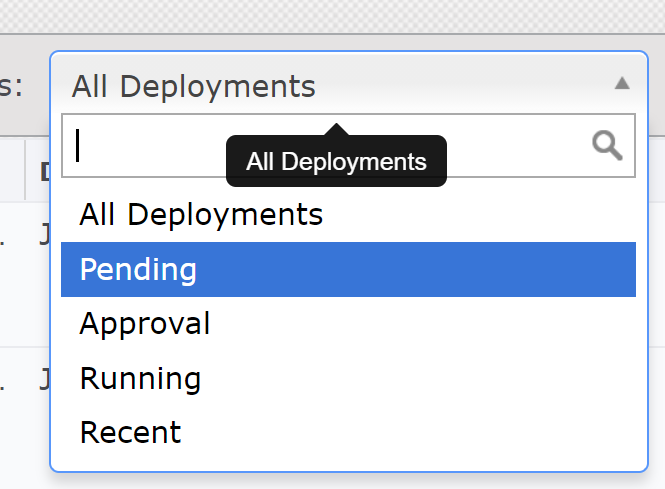Image resolution: width=665 pixels, height=489 pixels.
Task: Select Approval from the deployments list
Action: [145, 324]
